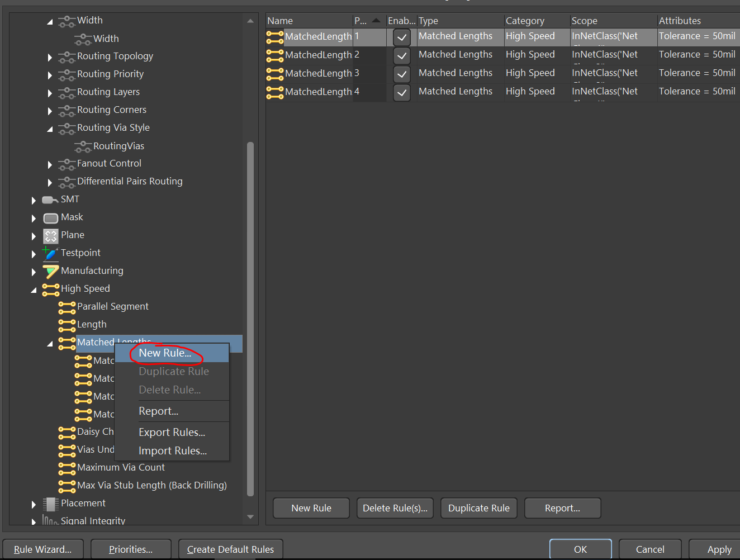Click the tree scrollbar up arrow
The height and width of the screenshot is (560, 740).
[250, 21]
